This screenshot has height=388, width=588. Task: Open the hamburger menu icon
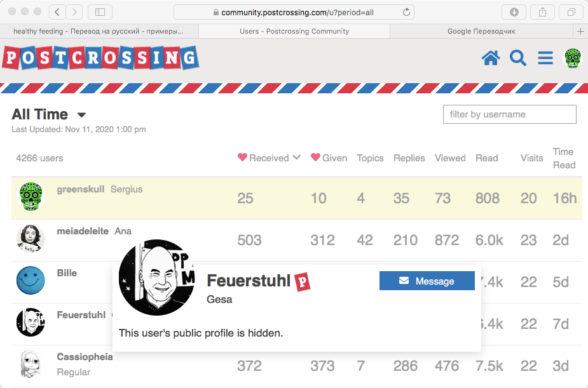(x=545, y=58)
